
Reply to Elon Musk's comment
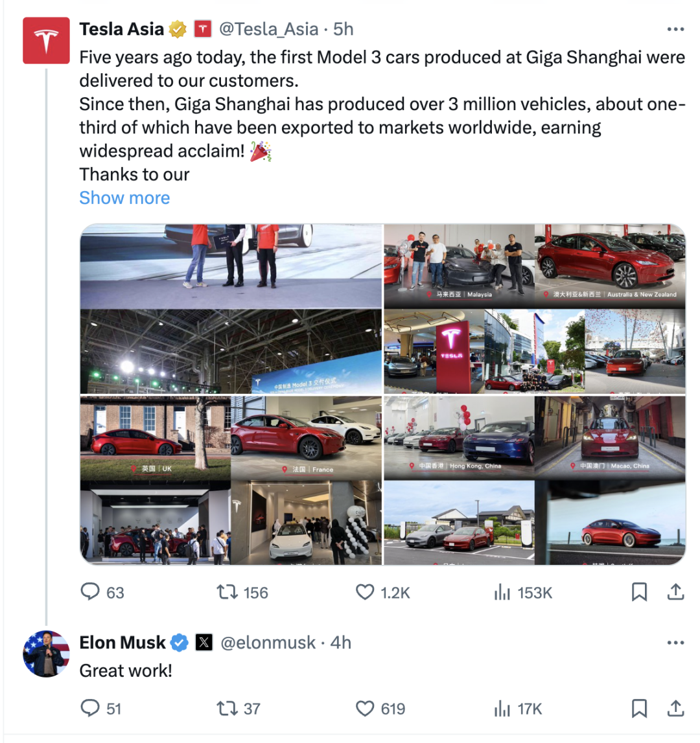(90, 709)
